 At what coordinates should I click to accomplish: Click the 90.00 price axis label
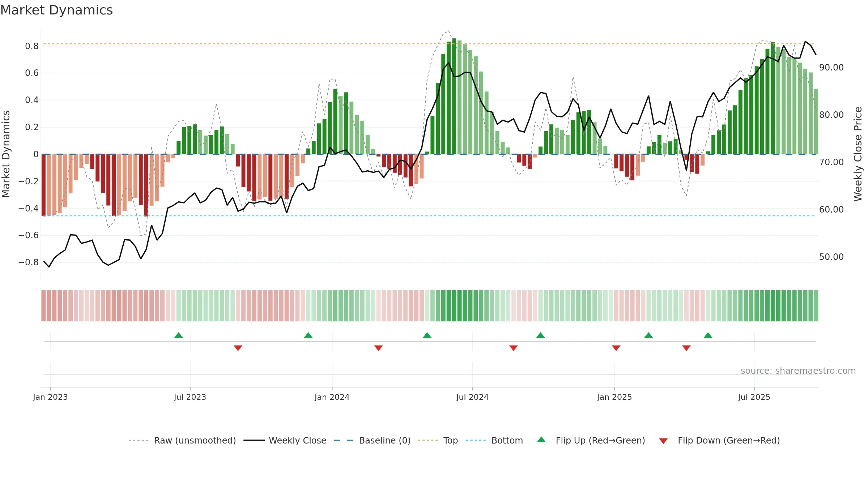[x=831, y=68]
